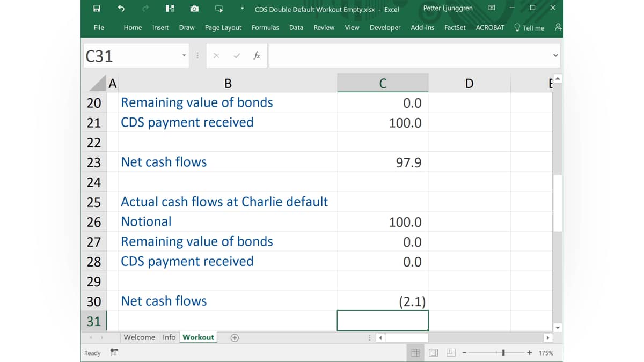
Task: Add a new sheet with plus button
Action: click(235, 338)
